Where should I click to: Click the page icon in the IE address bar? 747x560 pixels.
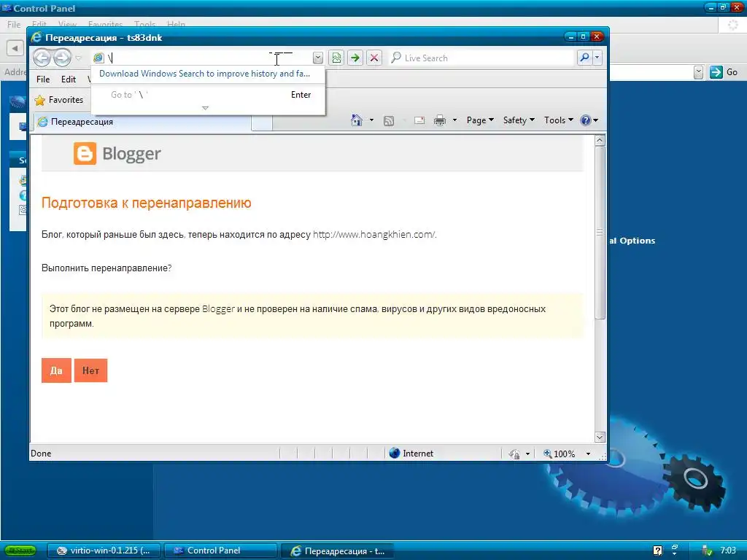click(x=98, y=58)
